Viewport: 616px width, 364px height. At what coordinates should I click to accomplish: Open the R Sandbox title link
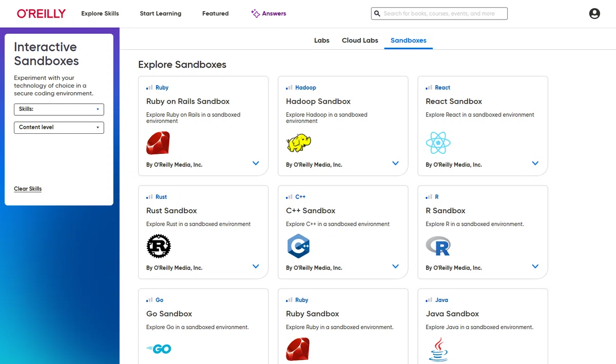[x=446, y=211]
